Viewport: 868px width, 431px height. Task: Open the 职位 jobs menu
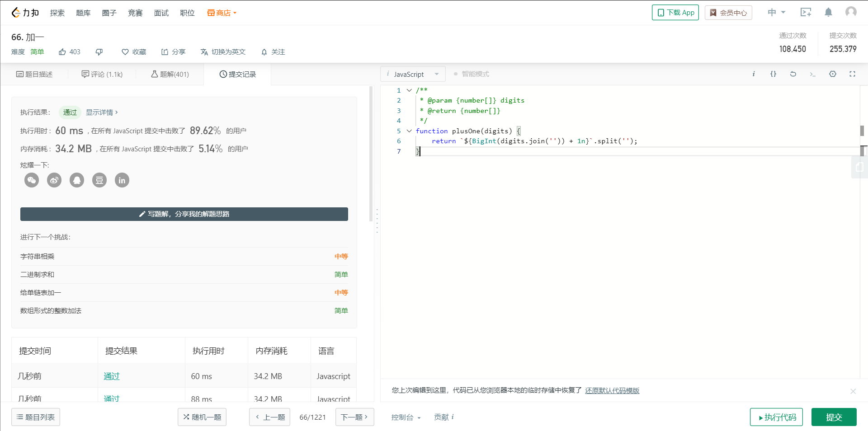188,13
